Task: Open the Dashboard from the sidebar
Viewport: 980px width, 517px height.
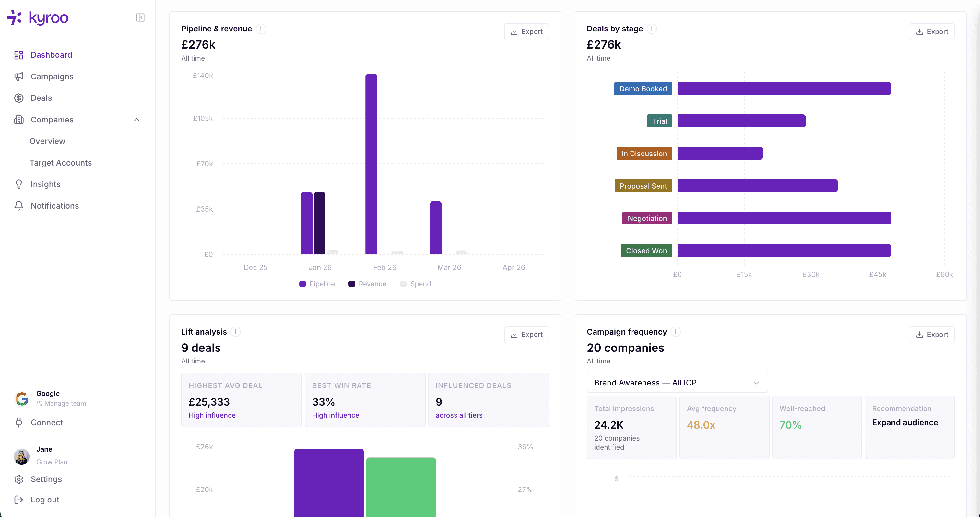Action: pos(51,55)
